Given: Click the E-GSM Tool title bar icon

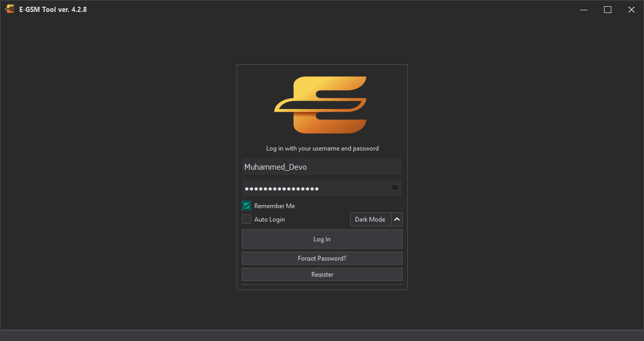Looking at the screenshot, I should 10,9.
